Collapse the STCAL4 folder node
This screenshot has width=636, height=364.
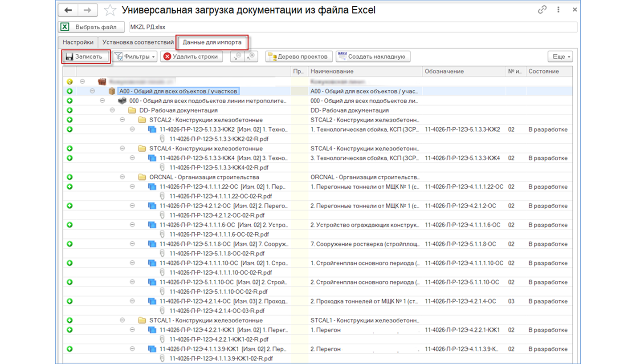pos(122,149)
